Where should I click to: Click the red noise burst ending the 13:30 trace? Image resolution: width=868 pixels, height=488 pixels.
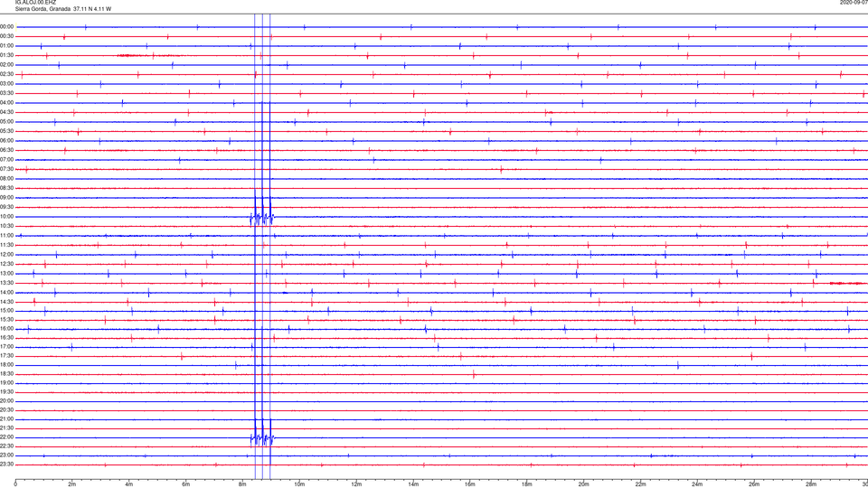tap(847, 283)
